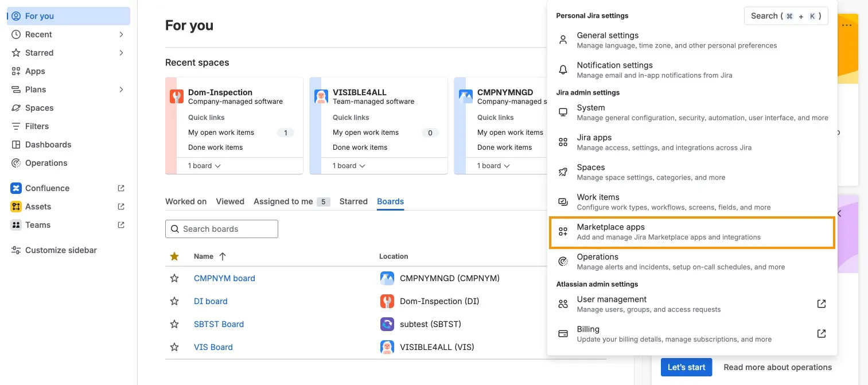Open Teams via its sidebar icon
The width and height of the screenshot is (868, 385).
16,225
